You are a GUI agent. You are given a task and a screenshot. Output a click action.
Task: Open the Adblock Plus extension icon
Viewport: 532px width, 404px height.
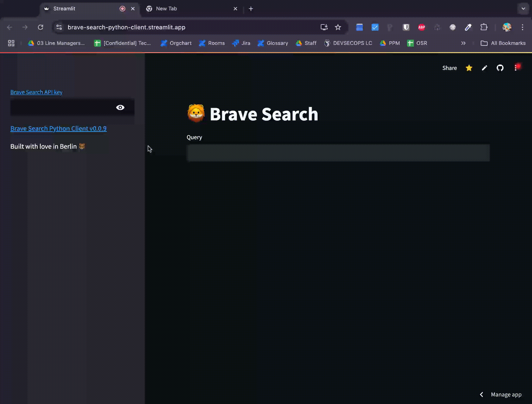coord(421,27)
